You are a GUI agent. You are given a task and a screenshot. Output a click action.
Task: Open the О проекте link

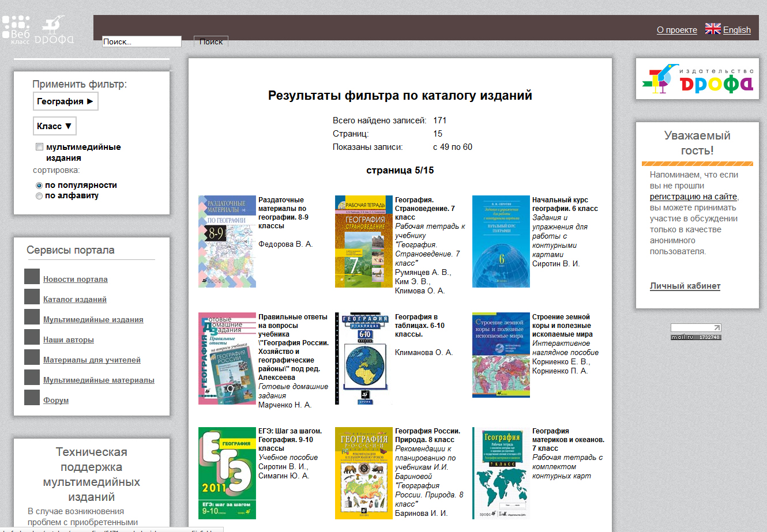tap(677, 30)
